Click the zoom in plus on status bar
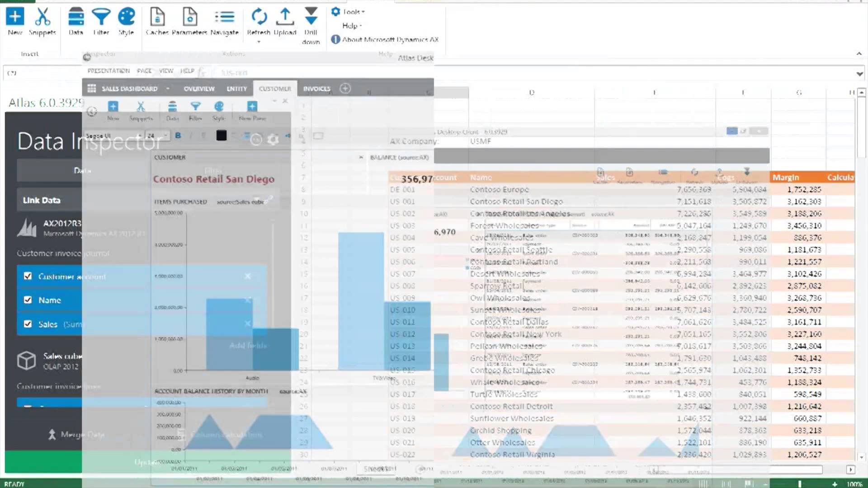 835,484
